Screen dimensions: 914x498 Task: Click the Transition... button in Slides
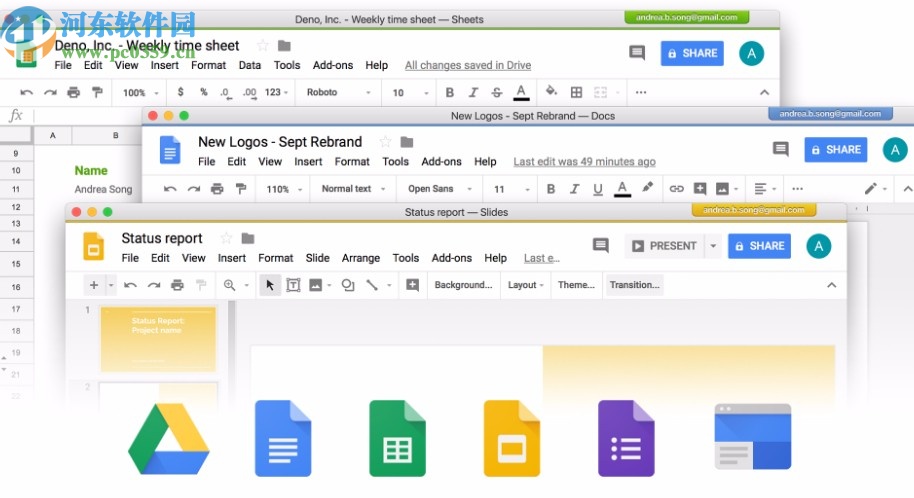pyautogui.click(x=634, y=285)
